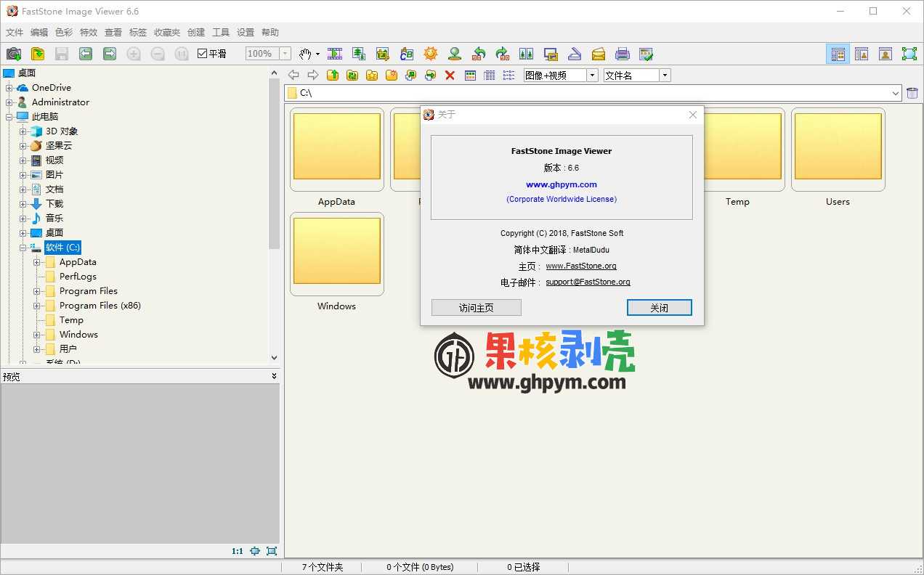Screen dimensions: 924x575
Task: Click the open file toolbar icon
Action: coord(38,54)
